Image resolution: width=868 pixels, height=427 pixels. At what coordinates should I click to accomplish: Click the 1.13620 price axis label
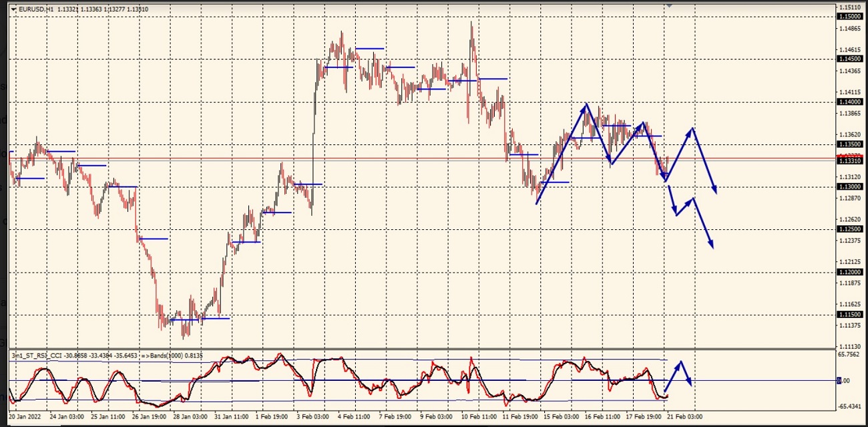pos(851,135)
